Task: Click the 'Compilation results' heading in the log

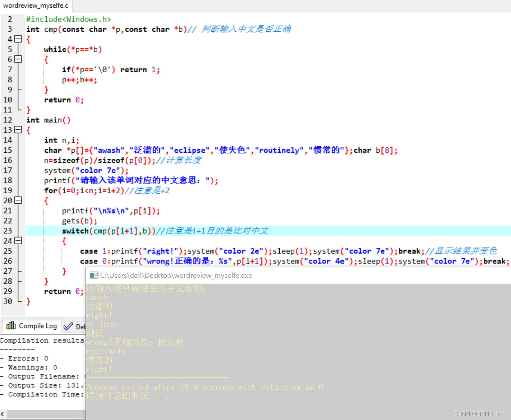Action: click(x=42, y=341)
